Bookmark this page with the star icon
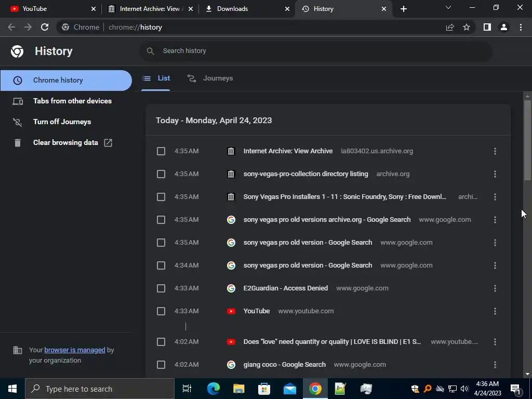 (467, 27)
